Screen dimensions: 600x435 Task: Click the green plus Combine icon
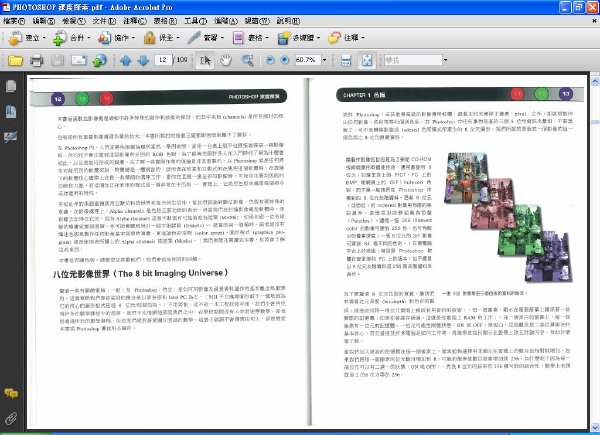coord(60,38)
